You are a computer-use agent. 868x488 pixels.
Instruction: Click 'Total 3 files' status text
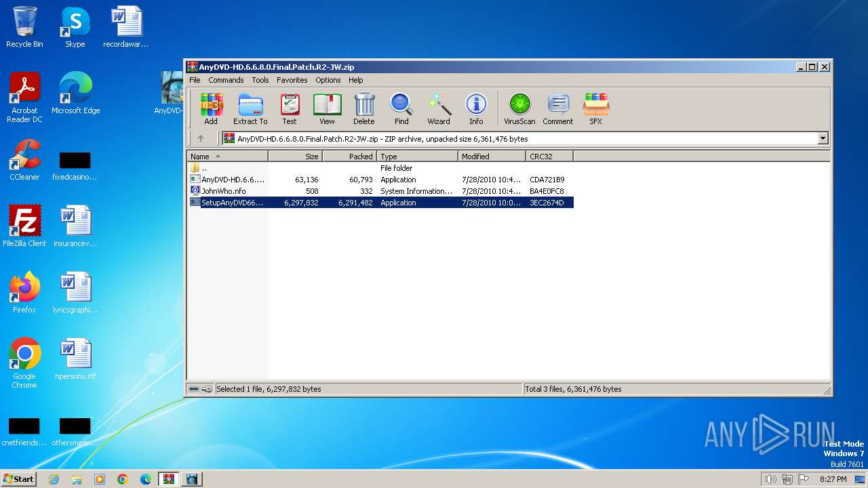[573, 389]
